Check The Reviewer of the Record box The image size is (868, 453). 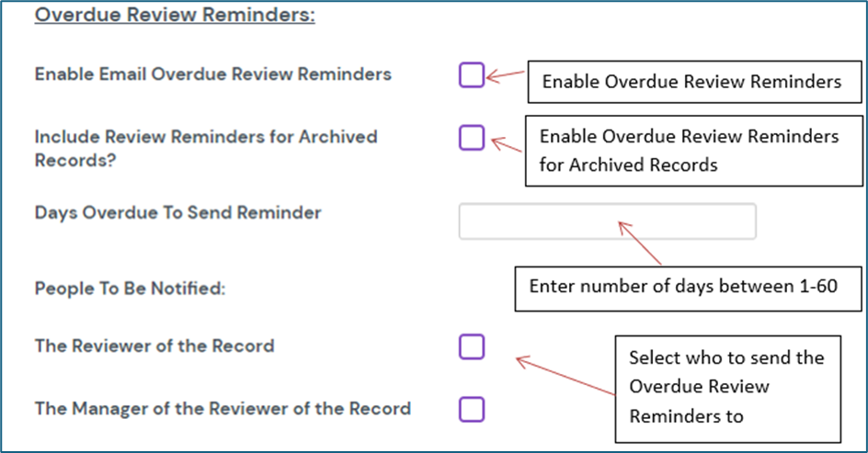(x=471, y=346)
